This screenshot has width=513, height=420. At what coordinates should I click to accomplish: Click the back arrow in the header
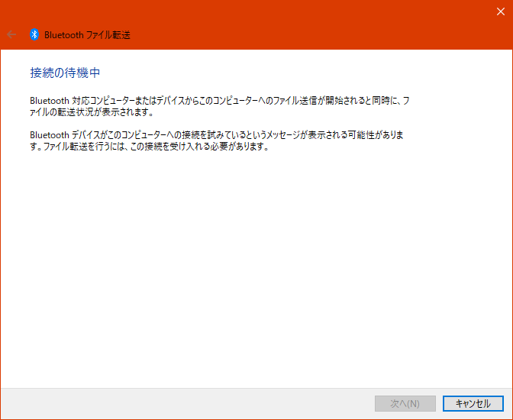[11, 34]
